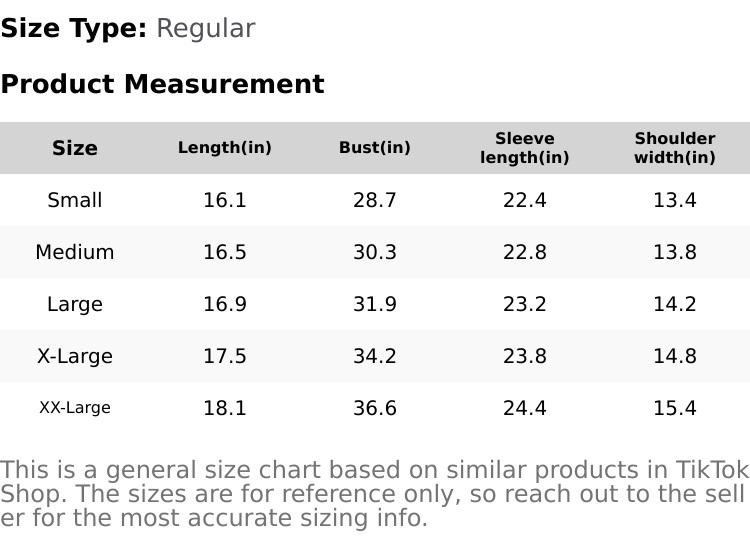This screenshot has width=750, height=554.
Task: Click the general size chart disclaimer text
Action: 375,494
